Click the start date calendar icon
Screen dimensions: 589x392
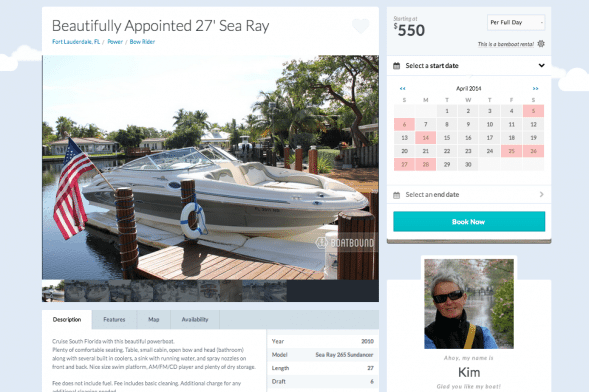(396, 66)
